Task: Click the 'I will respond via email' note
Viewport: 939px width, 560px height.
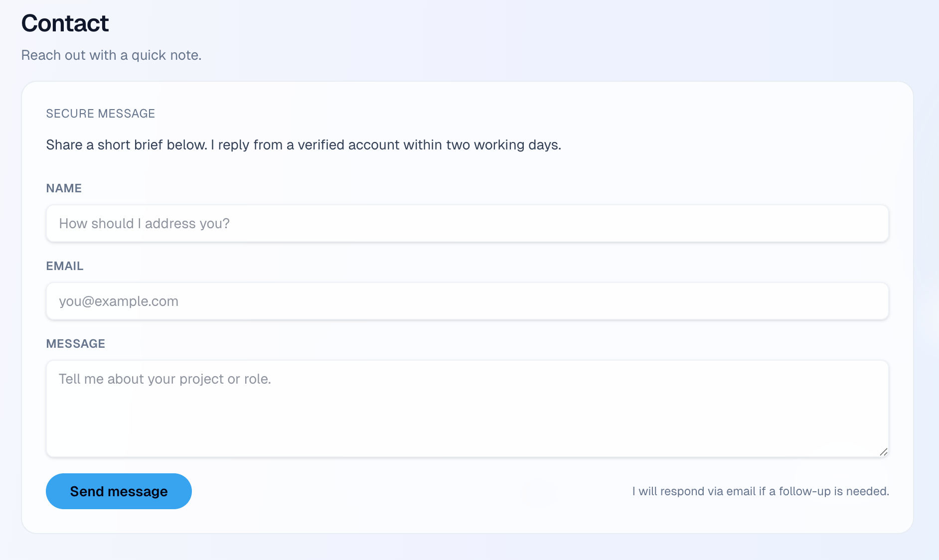Action: click(761, 491)
